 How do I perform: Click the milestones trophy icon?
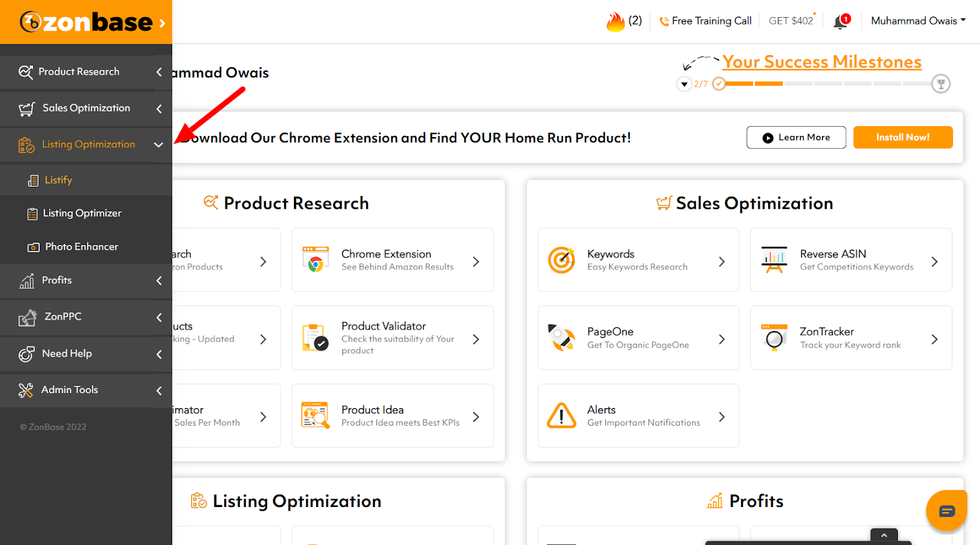pyautogui.click(x=941, y=84)
